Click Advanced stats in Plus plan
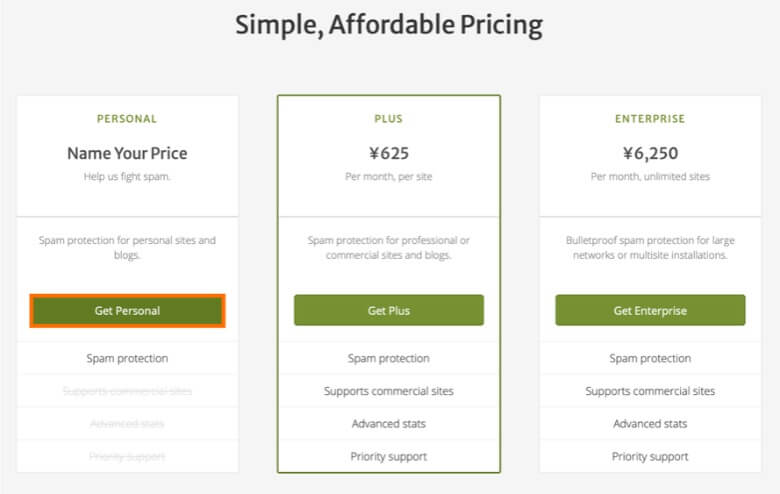This screenshot has width=780, height=494. pos(388,424)
